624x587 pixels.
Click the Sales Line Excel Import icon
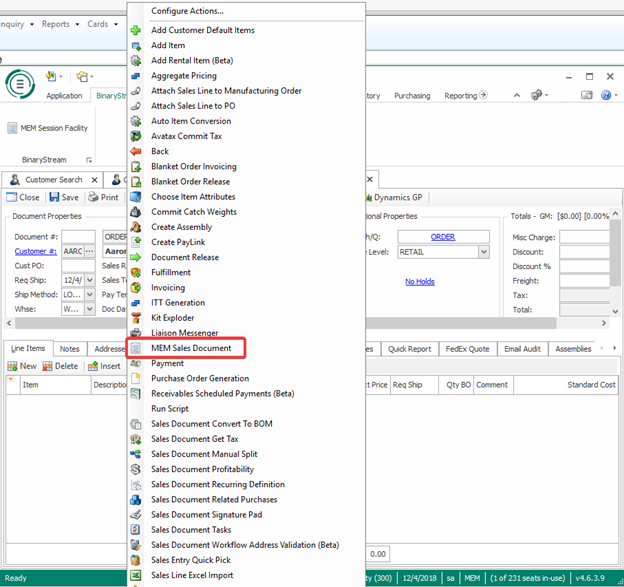pos(136,575)
